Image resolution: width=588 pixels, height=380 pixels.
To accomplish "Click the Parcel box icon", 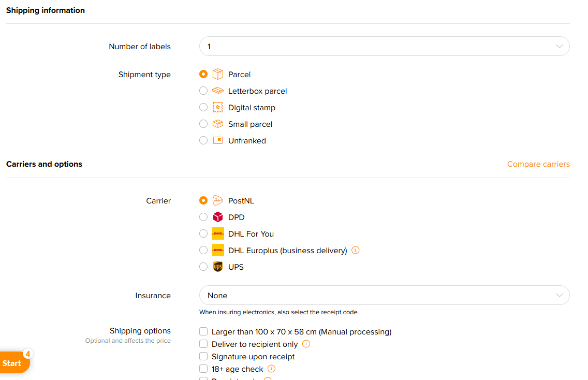I will click(x=218, y=75).
